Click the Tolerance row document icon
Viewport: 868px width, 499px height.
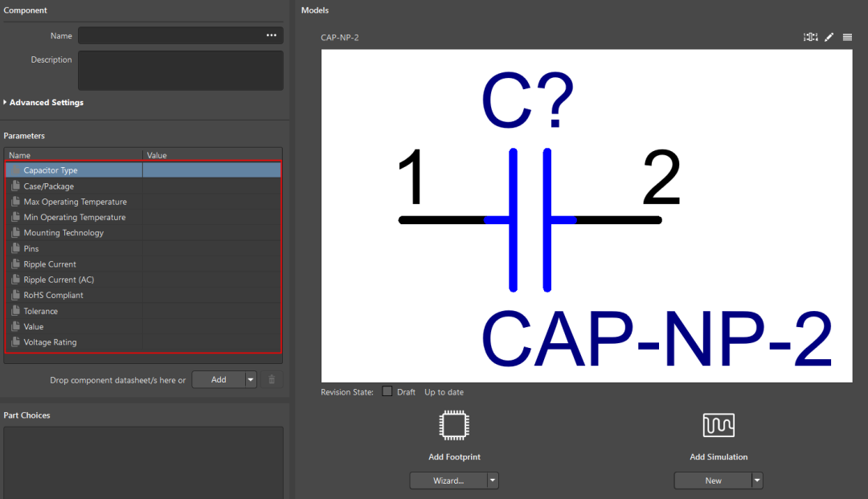click(x=15, y=311)
